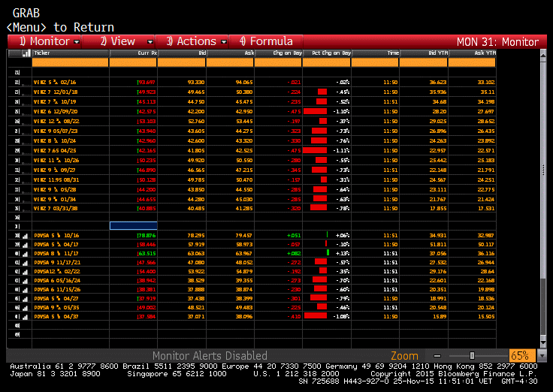The height and width of the screenshot is (392, 553).
Task: Select ticker VENZ 11 ¾ 10/26
Action: [56, 161]
